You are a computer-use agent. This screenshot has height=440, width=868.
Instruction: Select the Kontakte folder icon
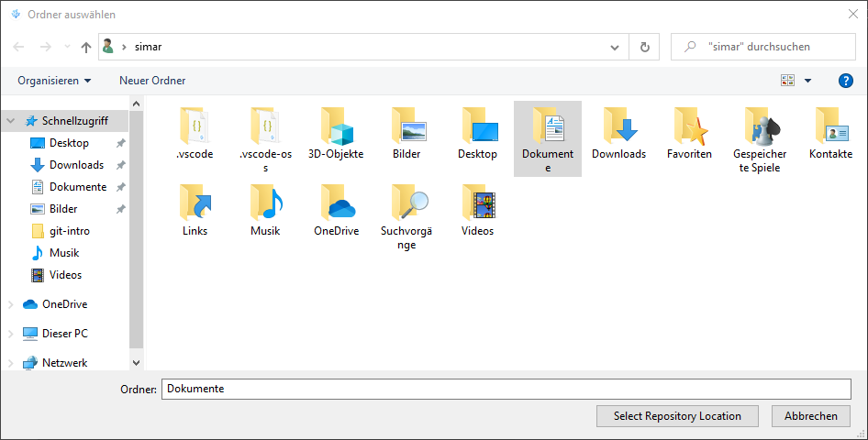831,126
